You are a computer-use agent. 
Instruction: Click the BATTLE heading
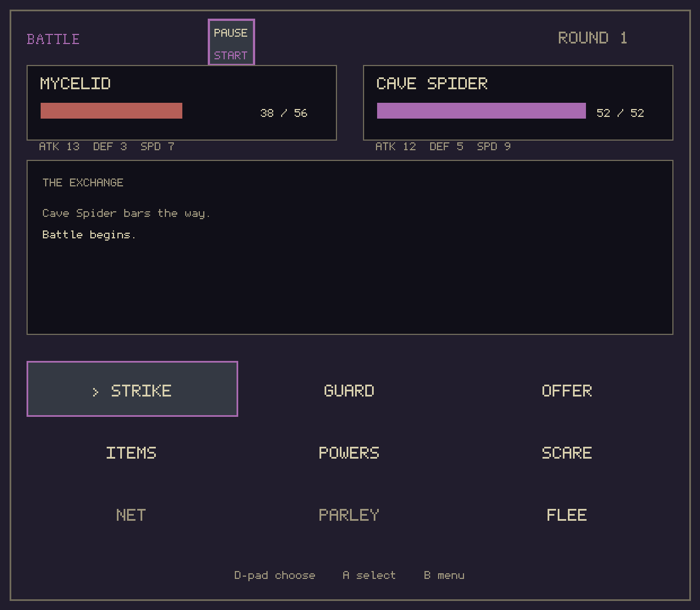tap(53, 39)
